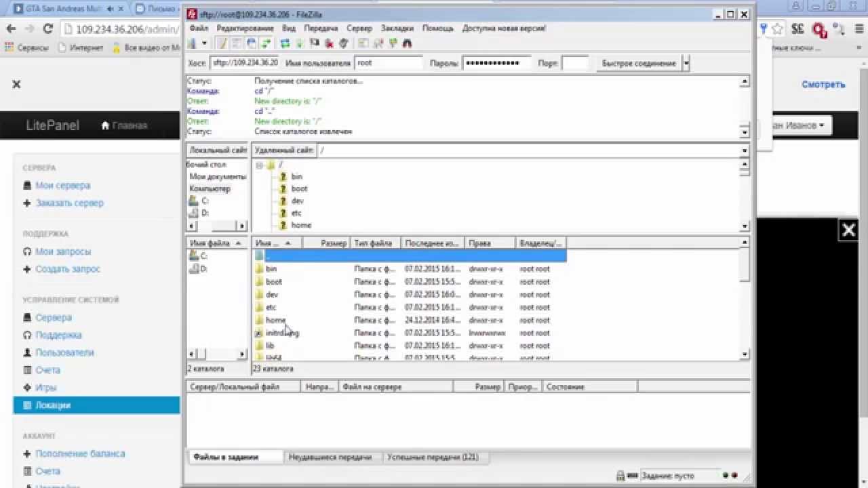
Task: Toggle the message log display icon
Action: pyautogui.click(x=222, y=43)
